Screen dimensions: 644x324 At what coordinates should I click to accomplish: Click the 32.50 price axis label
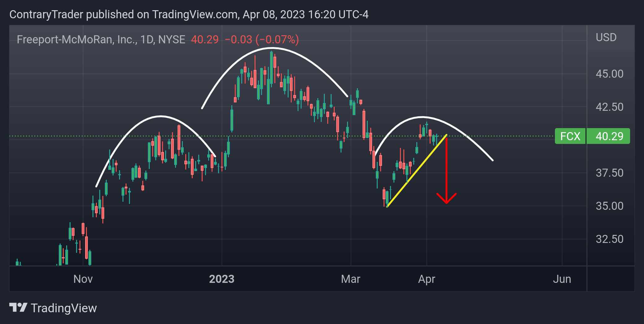coord(609,239)
